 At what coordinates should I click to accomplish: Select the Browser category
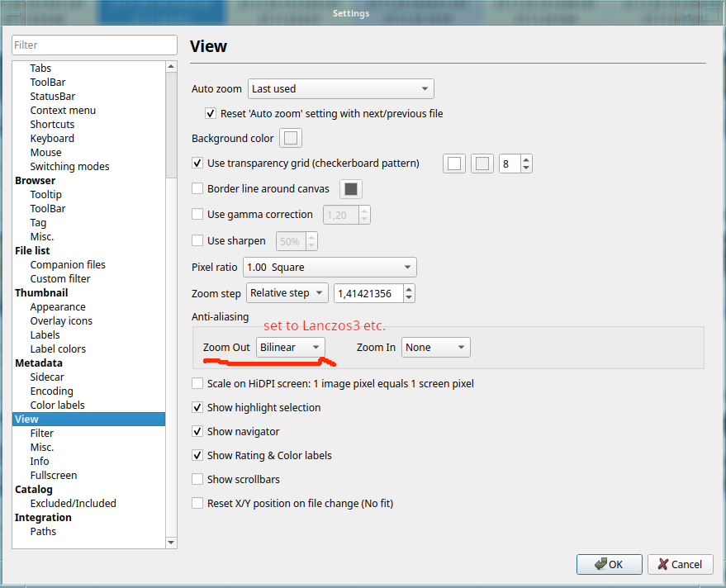pyautogui.click(x=36, y=181)
